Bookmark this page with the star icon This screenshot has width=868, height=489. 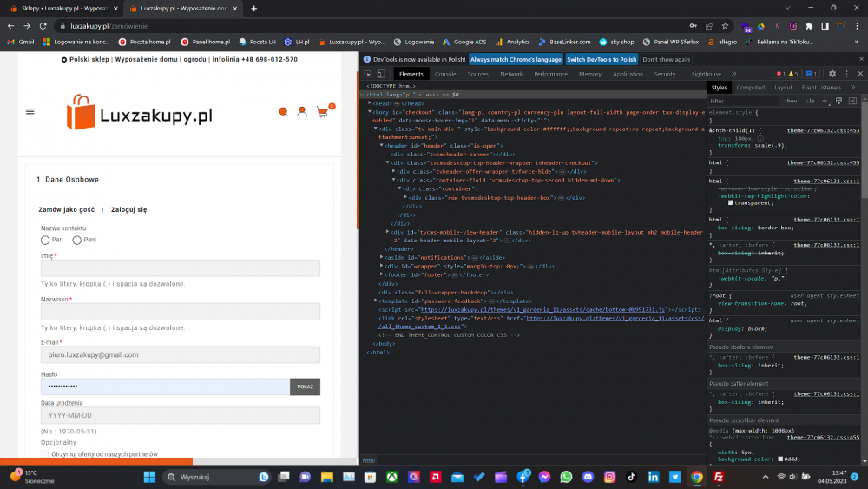725,26
